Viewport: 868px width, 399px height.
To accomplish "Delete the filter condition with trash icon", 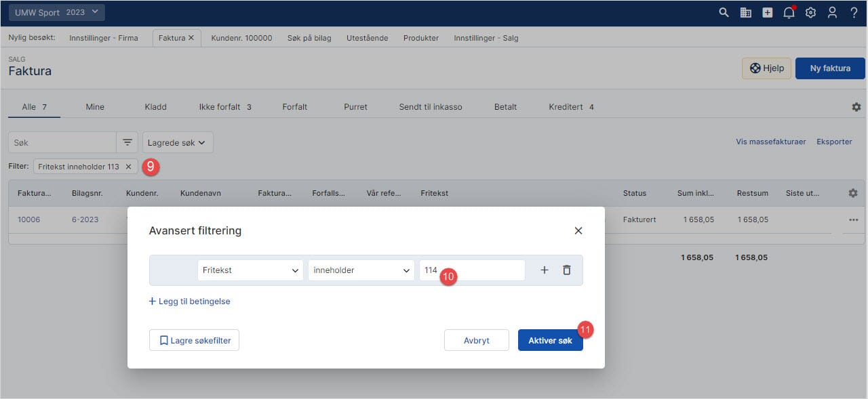I will (x=567, y=270).
